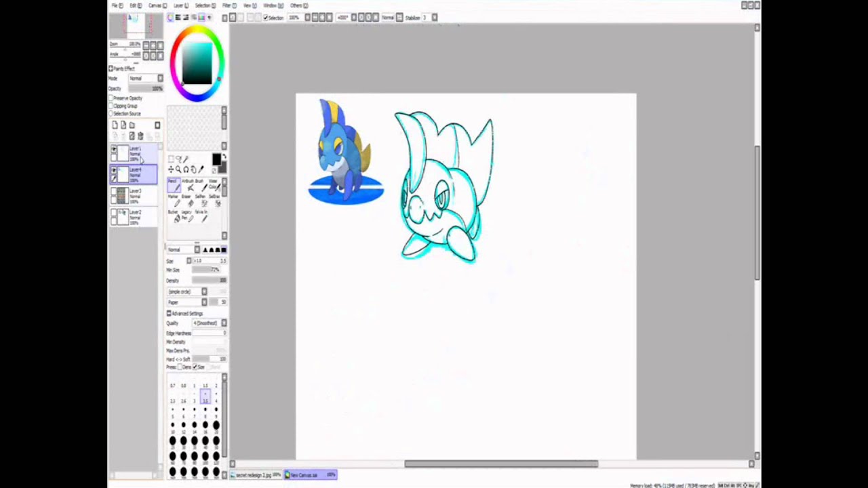Collapse the Advanced Settings section
Viewport: 868px width, 488px height.
[168, 313]
